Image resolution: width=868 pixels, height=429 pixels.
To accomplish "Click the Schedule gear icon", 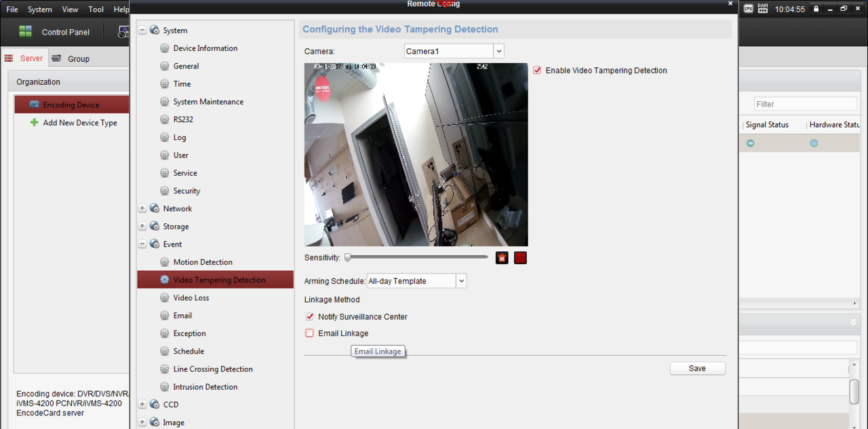I will coord(164,351).
